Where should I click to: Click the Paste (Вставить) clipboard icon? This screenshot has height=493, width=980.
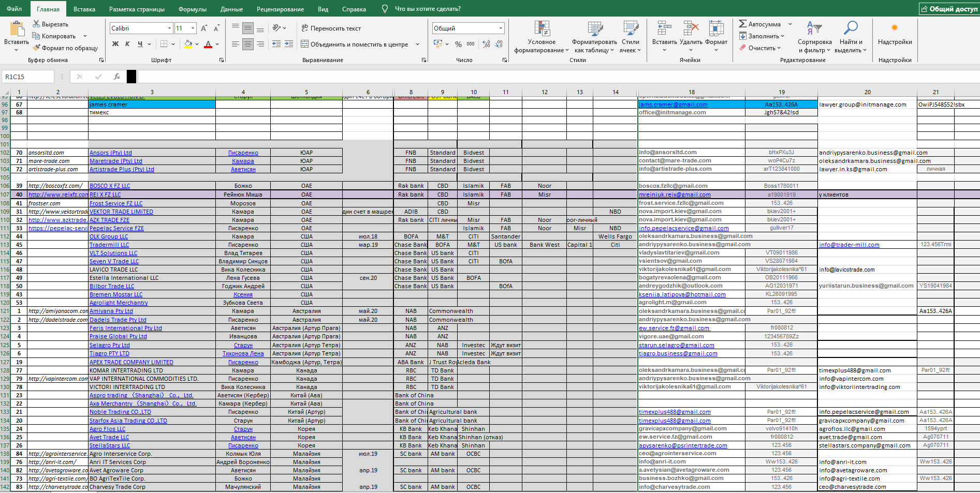(17, 29)
